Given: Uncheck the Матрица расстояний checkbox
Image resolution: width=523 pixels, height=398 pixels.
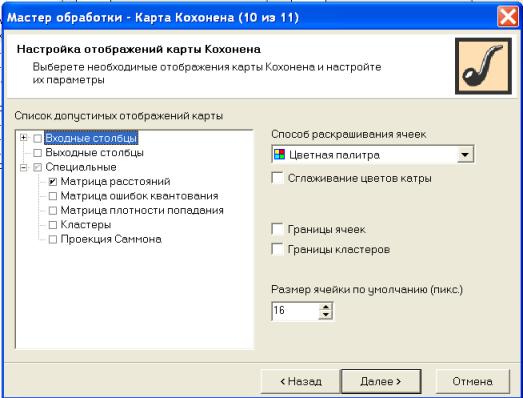Looking at the screenshot, I should pyautogui.click(x=53, y=182).
